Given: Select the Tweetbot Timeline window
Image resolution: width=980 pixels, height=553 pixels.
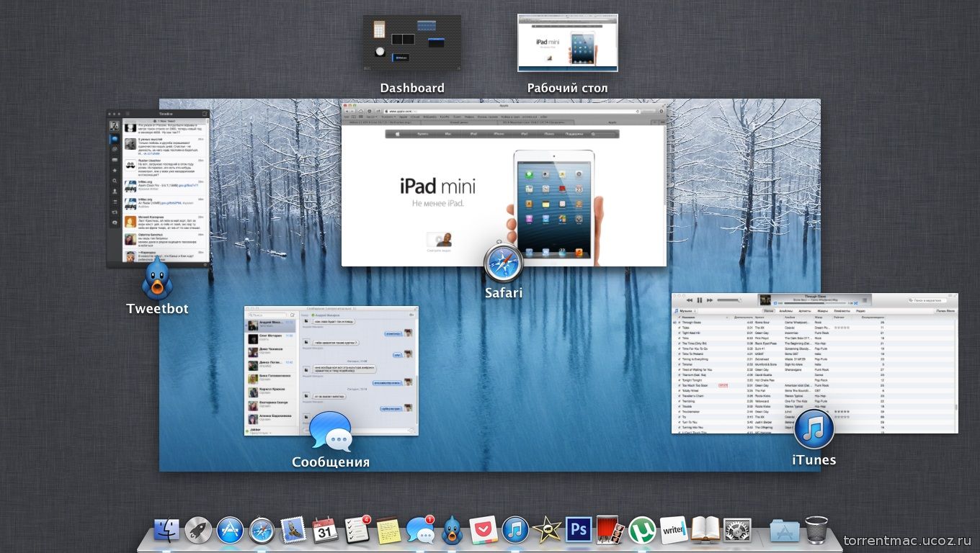Looking at the screenshot, I should point(158,189).
